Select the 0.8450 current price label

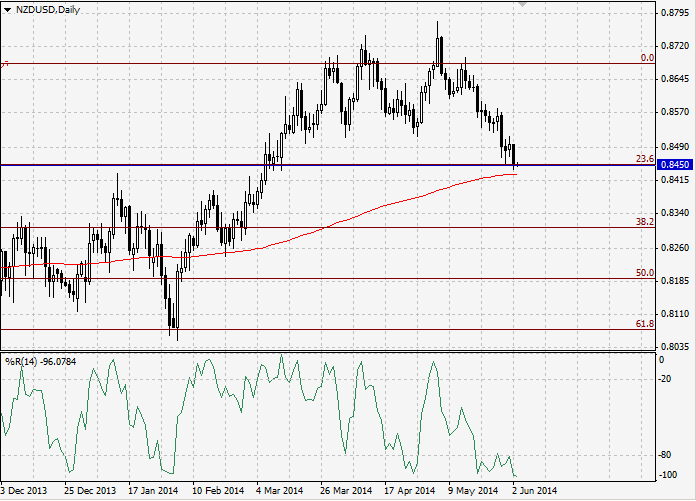(x=674, y=165)
